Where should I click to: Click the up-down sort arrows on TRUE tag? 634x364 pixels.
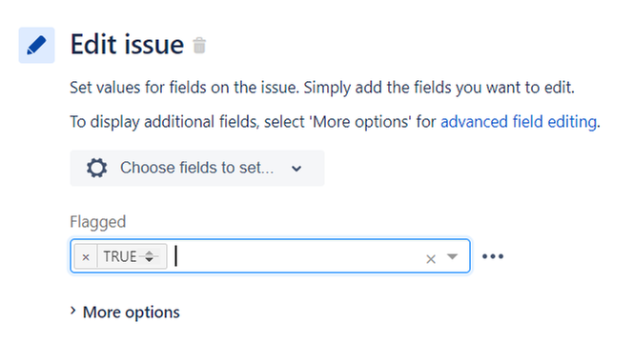(149, 256)
